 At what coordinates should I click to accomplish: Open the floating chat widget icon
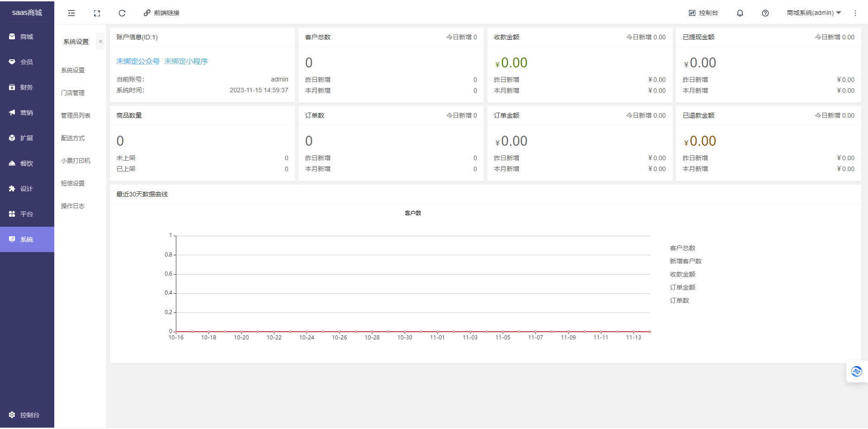(857, 372)
